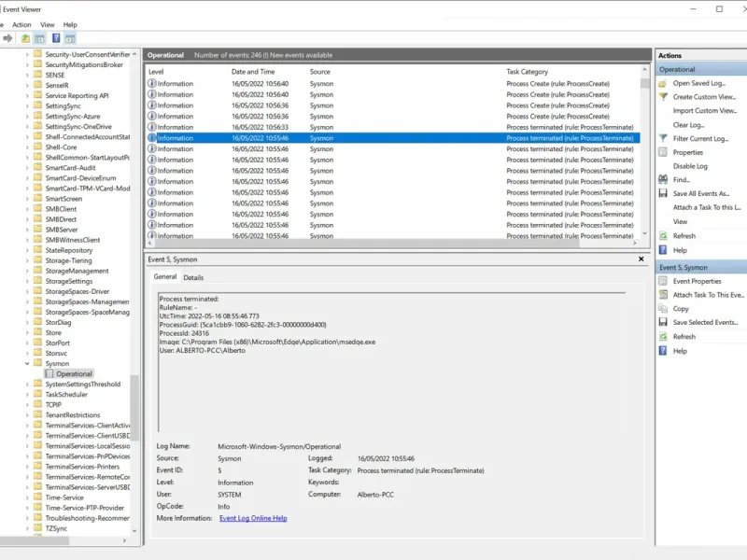
Task: Click the show/hide action pane toolbar icon
Action: point(71,38)
